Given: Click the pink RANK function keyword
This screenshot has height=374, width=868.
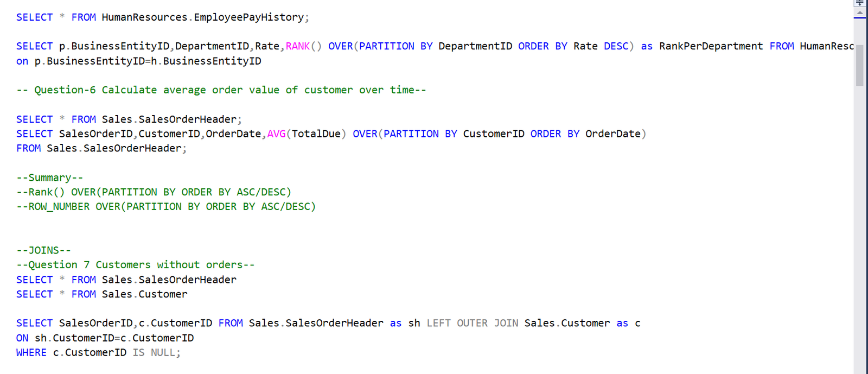Looking at the screenshot, I should pos(297,46).
